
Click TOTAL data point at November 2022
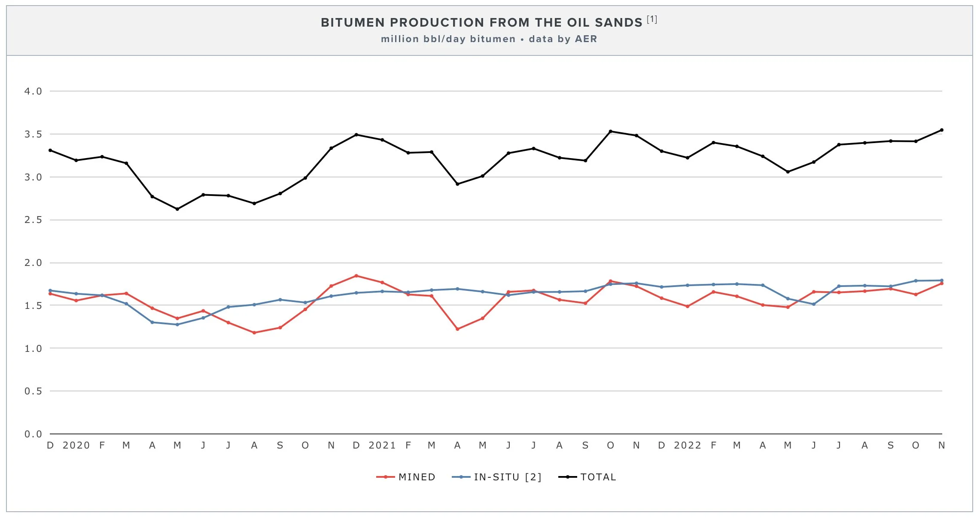coord(941,130)
